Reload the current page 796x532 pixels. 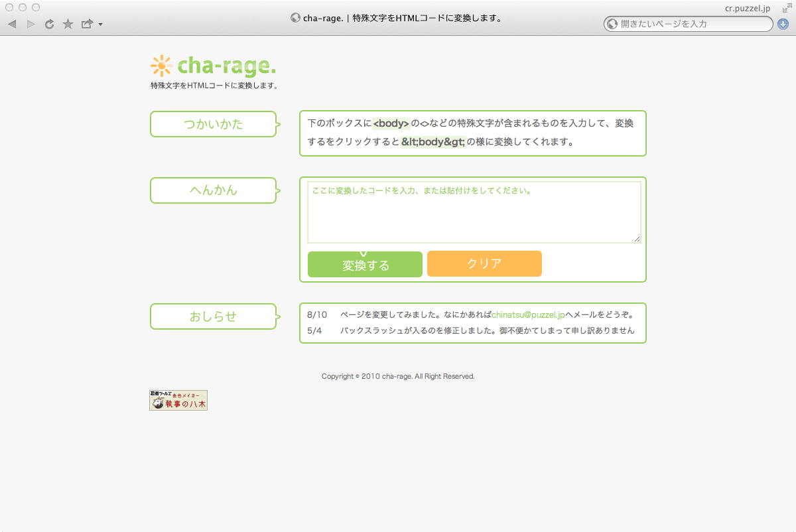(x=49, y=25)
